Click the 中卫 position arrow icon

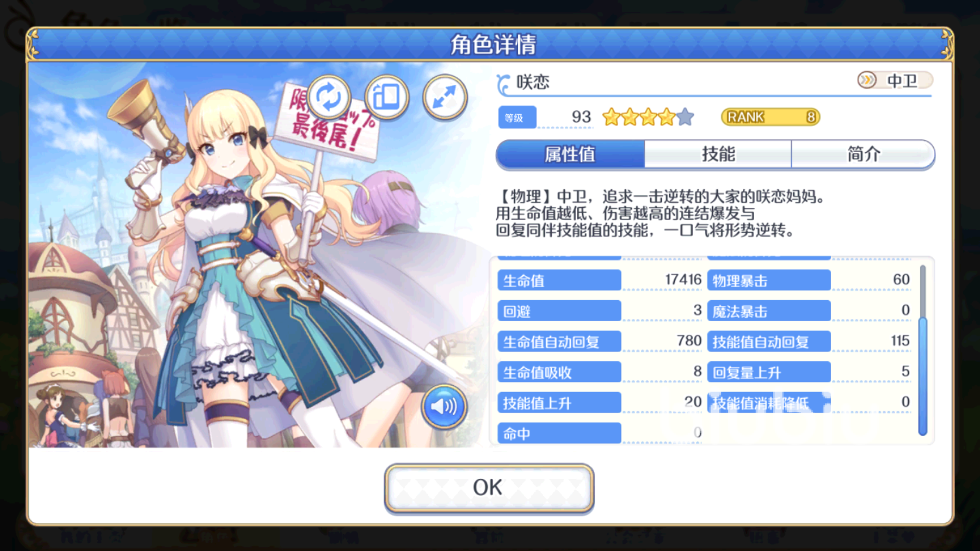pyautogui.click(x=867, y=80)
